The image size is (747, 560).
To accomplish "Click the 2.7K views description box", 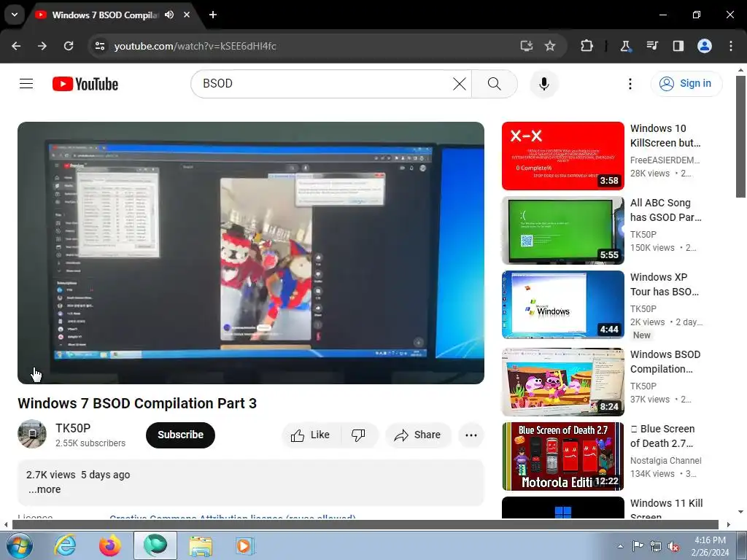I will pos(251,482).
